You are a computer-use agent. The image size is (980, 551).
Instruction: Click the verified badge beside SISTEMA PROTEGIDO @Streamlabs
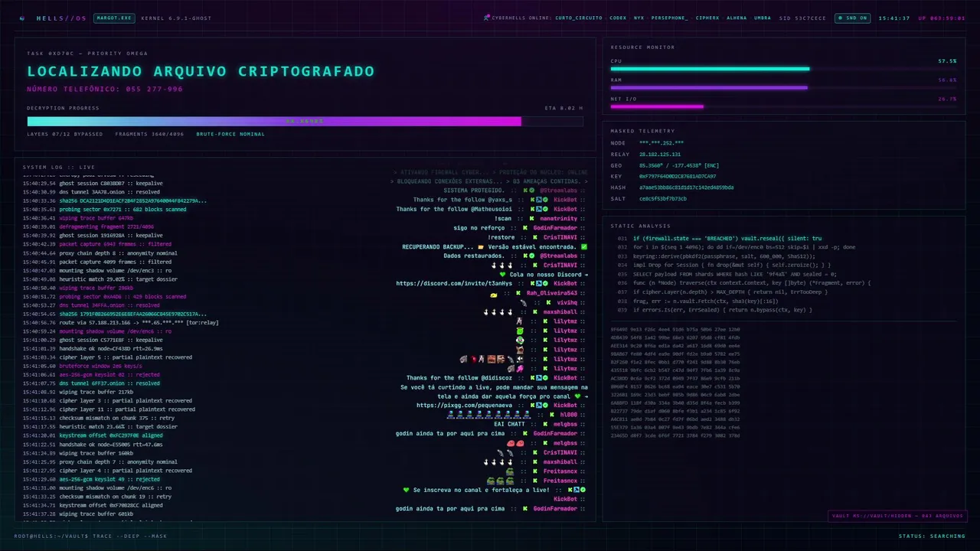pos(531,190)
